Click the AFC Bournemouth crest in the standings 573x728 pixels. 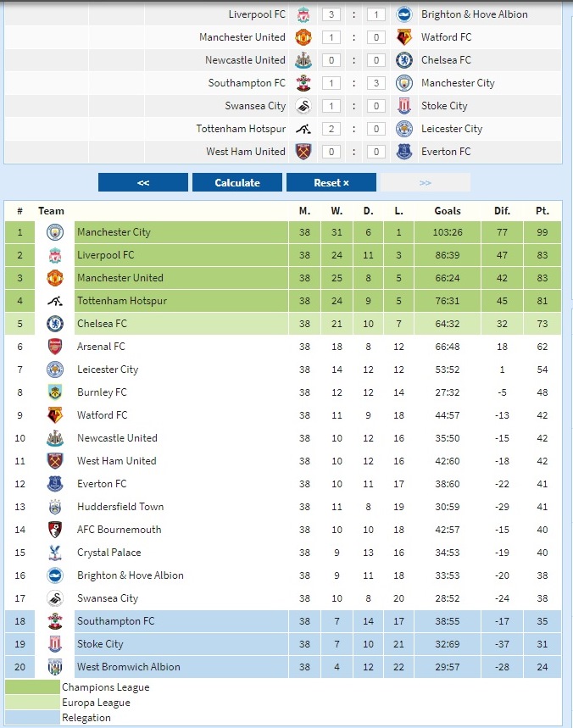coord(55,530)
